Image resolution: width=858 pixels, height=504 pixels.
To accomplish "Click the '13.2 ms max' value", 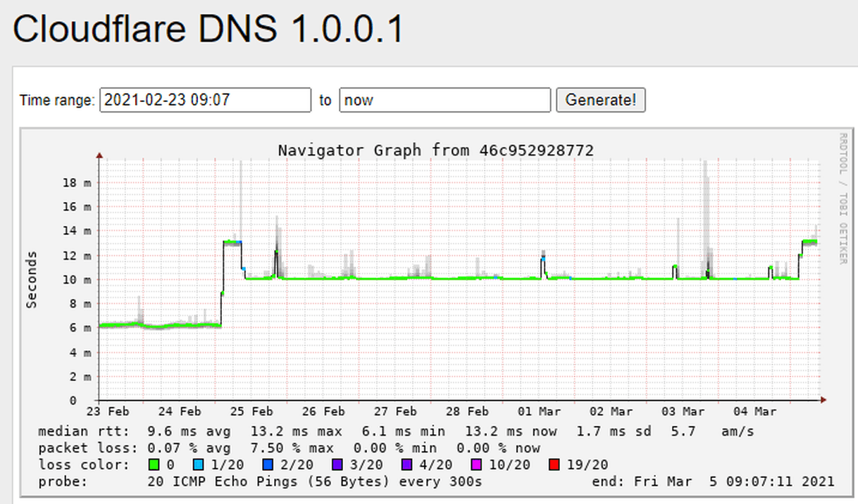I will pyautogui.click(x=297, y=431).
